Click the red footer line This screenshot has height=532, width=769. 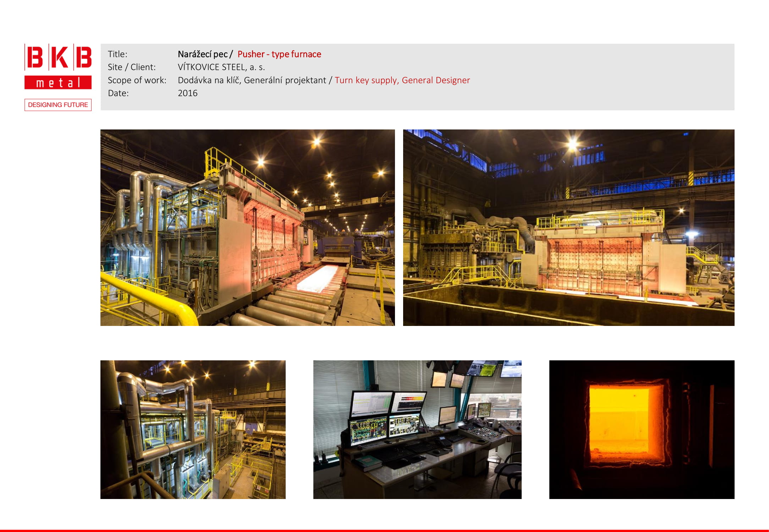(384, 531)
